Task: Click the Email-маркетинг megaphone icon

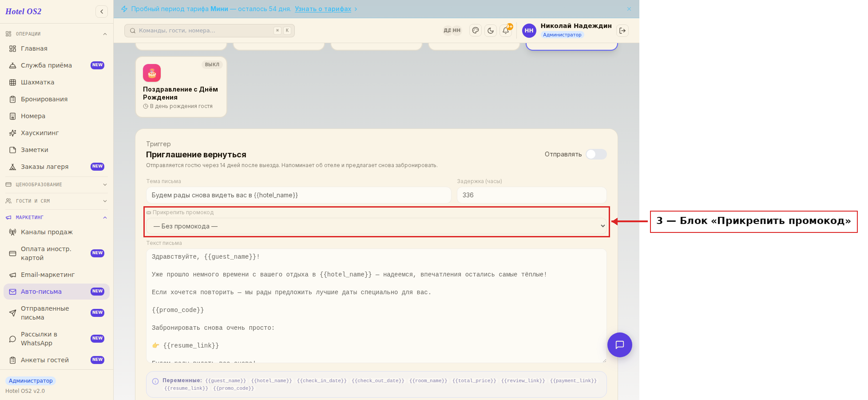Action: click(x=13, y=275)
